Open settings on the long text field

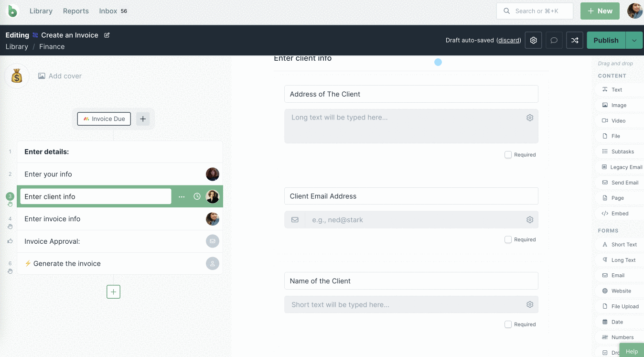529,117
